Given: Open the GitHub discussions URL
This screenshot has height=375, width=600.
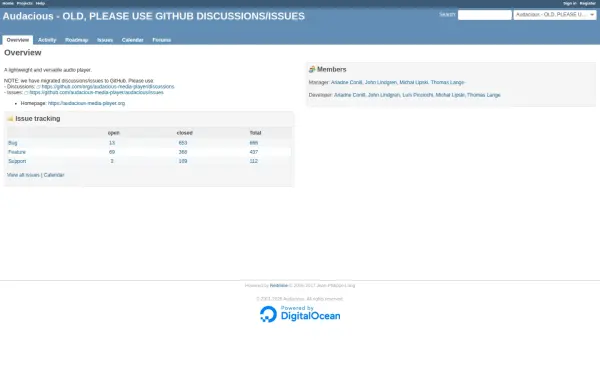Looking at the screenshot, I should [108, 87].
